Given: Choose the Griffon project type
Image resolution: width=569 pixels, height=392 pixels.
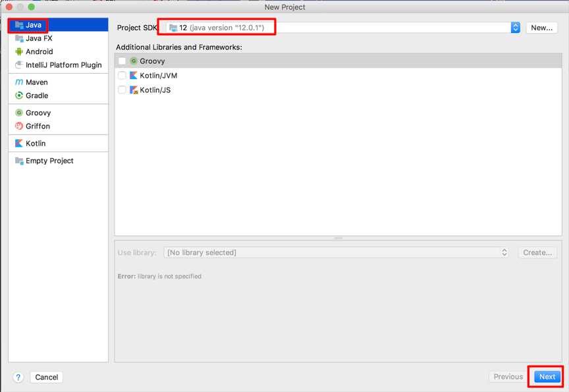Looking at the screenshot, I should coord(59,126).
